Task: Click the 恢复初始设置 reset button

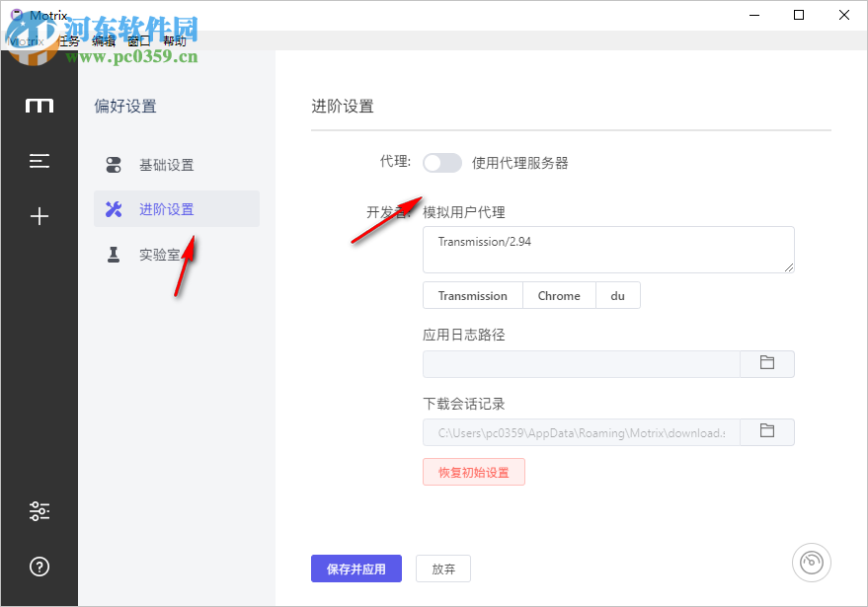Action: point(474,472)
